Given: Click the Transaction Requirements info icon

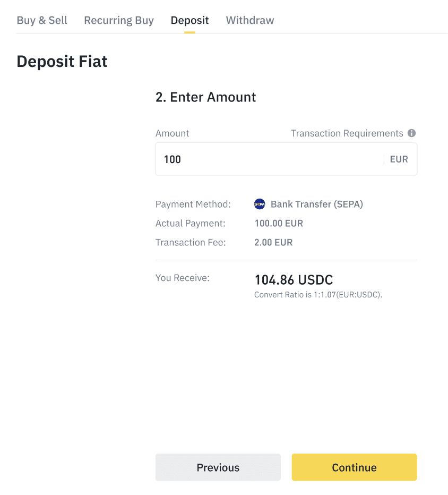Looking at the screenshot, I should coord(412,133).
